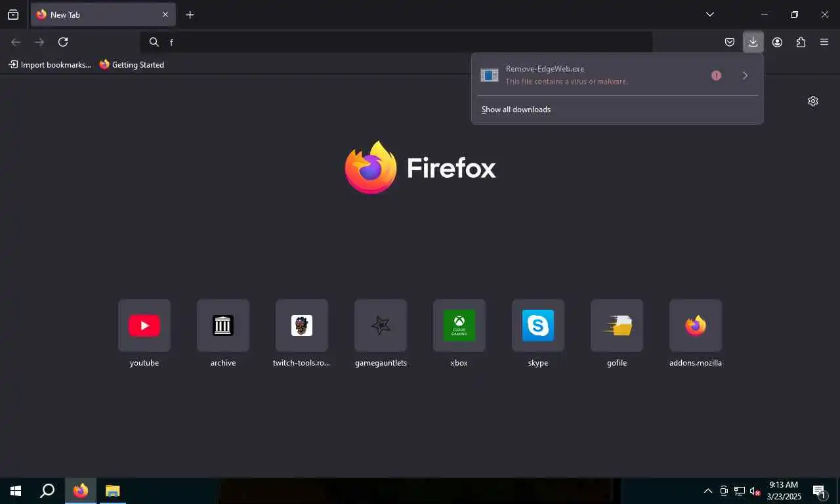840x504 pixels.
Task: Click the Meet Now tray icon
Action: click(x=724, y=491)
